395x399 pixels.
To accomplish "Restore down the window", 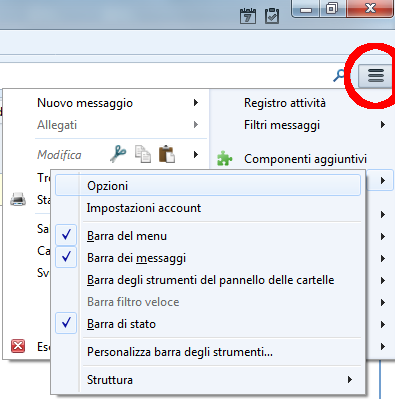I will 332,9.
